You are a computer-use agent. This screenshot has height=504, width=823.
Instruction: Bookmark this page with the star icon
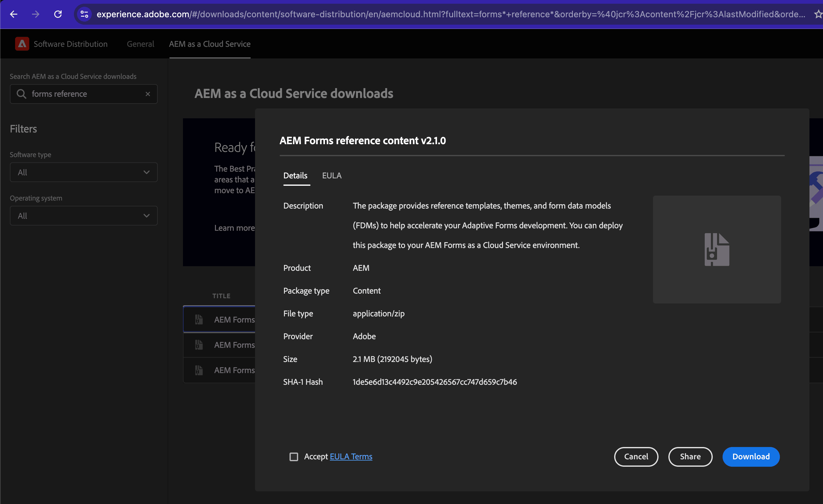coord(818,14)
